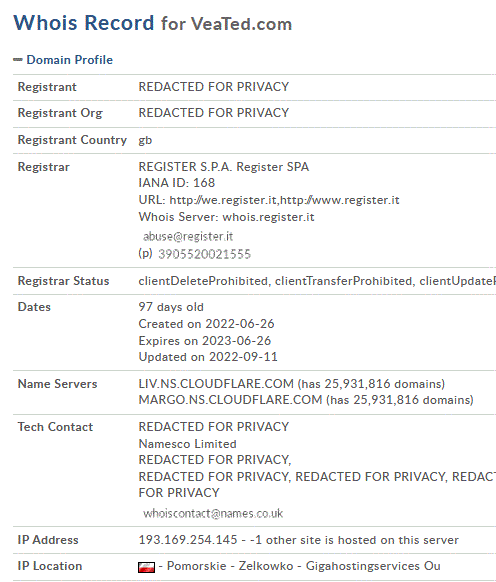This screenshot has width=496, height=582.
Task: Click the Gigahostingservices Ou location text
Action: tap(373, 566)
